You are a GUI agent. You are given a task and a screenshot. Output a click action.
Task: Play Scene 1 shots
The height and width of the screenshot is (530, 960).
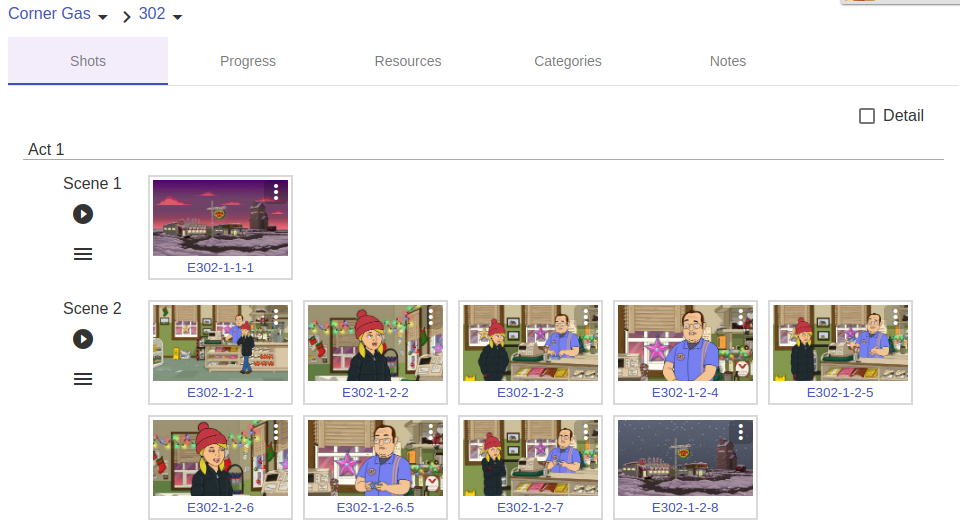tap(83, 214)
